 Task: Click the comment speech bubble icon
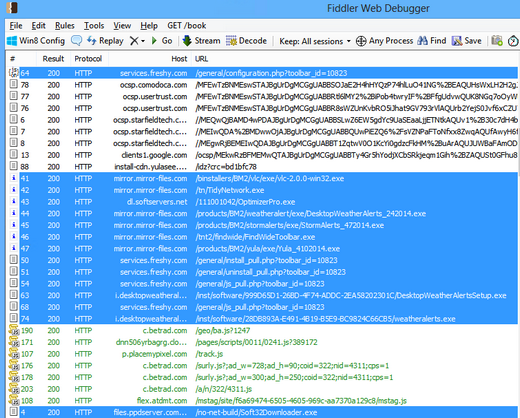click(77, 41)
